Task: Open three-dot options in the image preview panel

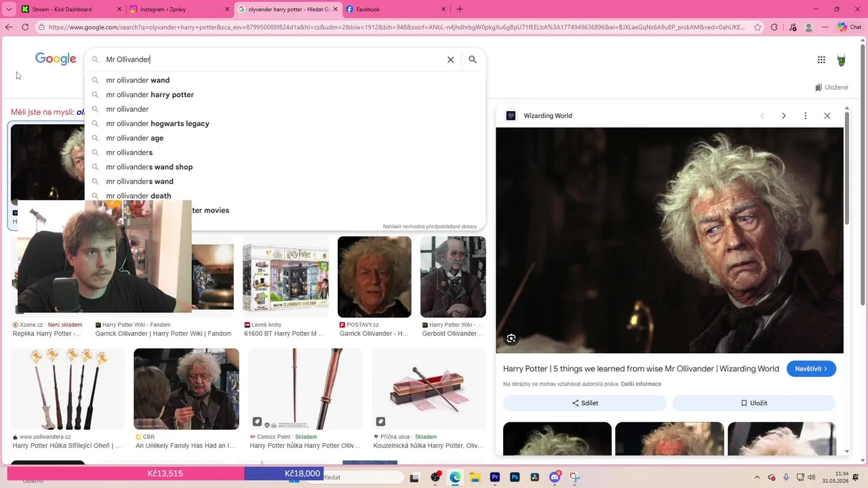Action: 806,116
